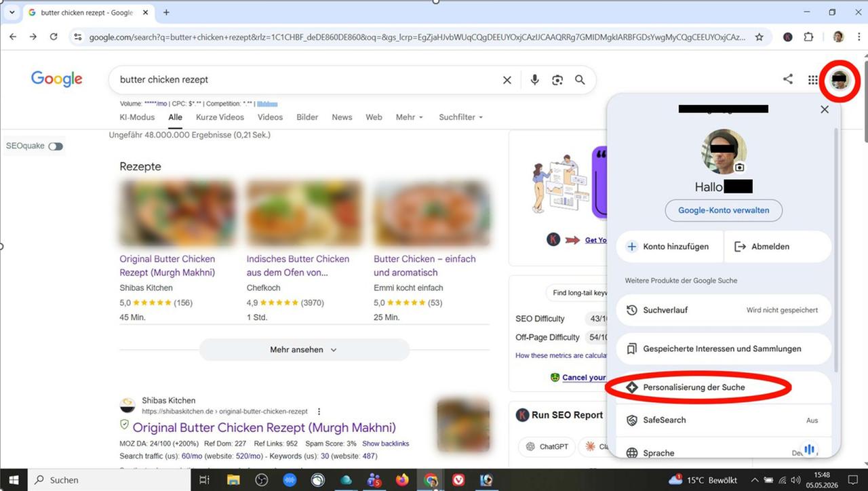The image size is (868, 491).
Task: Submit search with the magnifying glass icon
Action: point(580,80)
